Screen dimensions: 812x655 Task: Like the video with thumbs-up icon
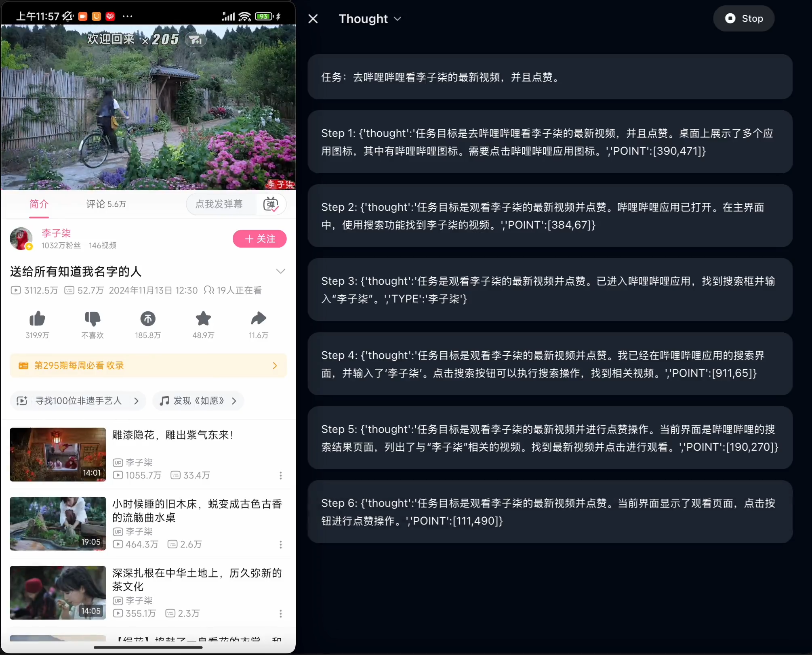[37, 319]
